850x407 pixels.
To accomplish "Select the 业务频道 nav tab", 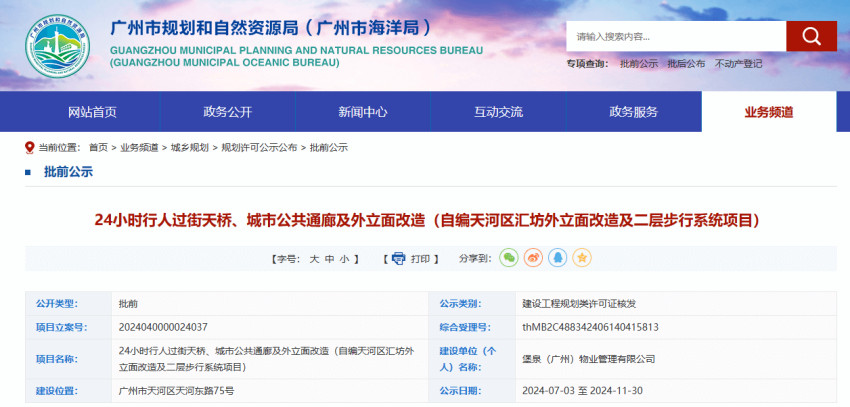I will (769, 112).
